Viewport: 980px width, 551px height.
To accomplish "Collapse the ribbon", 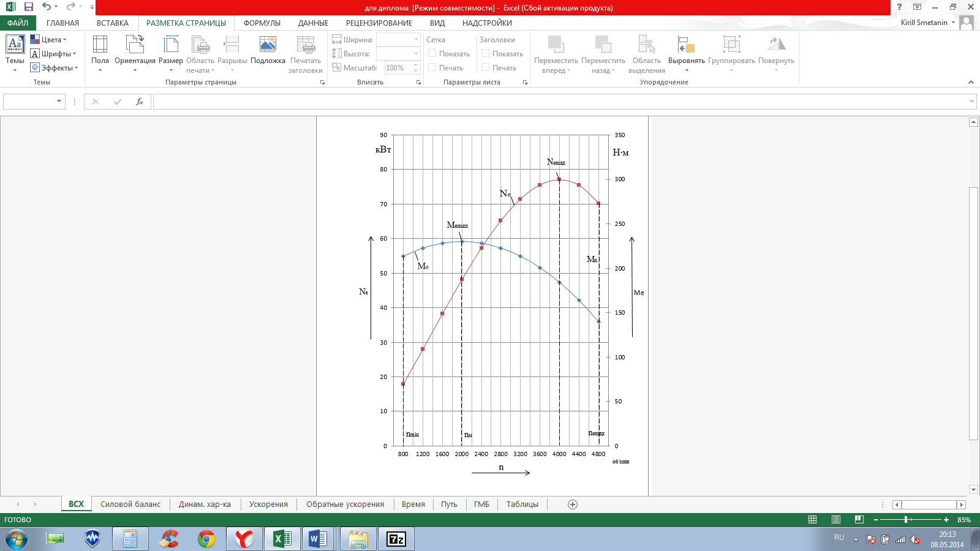I will click(x=971, y=82).
